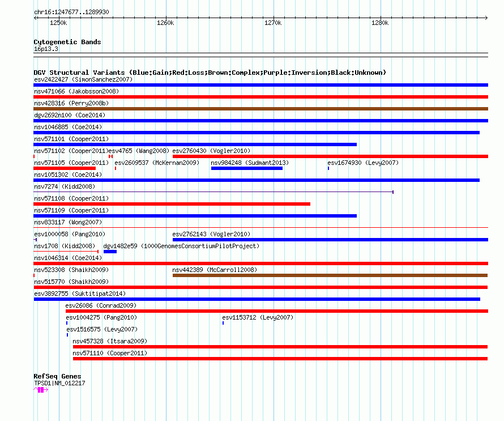Click the 1260k ruler mark
504x421 pixels.
click(165, 23)
